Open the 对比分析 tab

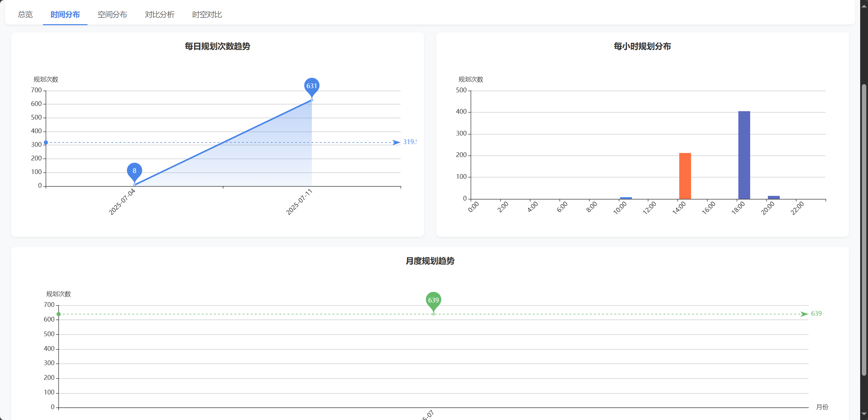click(x=159, y=15)
